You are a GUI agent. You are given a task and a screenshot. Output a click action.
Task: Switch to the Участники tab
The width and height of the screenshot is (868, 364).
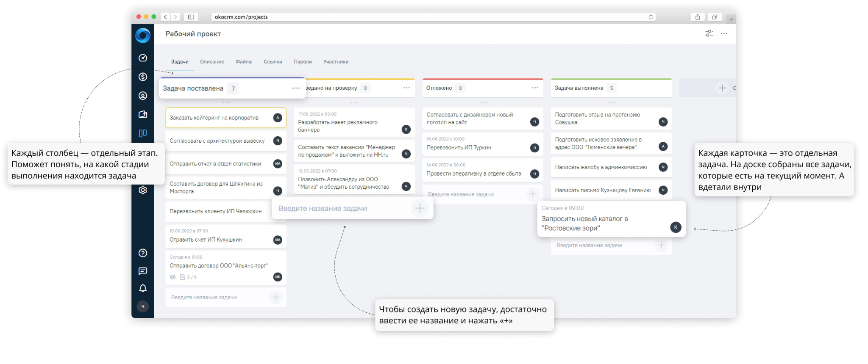tap(336, 62)
